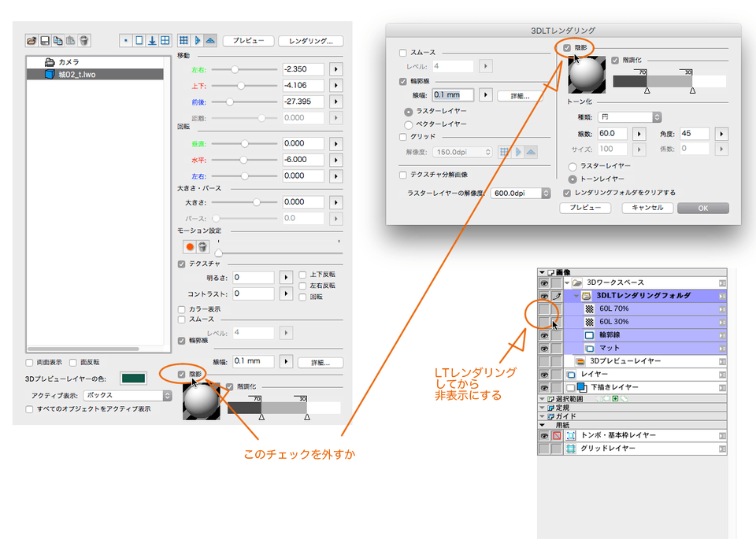Image resolution: width=756 pixels, height=554 pixels.
Task: Select the ラスターレイヤー radio under トーン化
Action: 572,166
